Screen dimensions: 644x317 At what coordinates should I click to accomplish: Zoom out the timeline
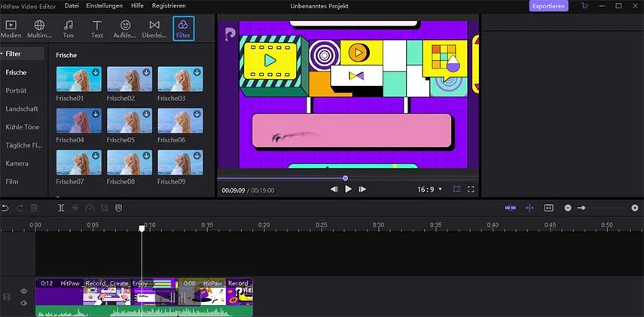(x=568, y=208)
